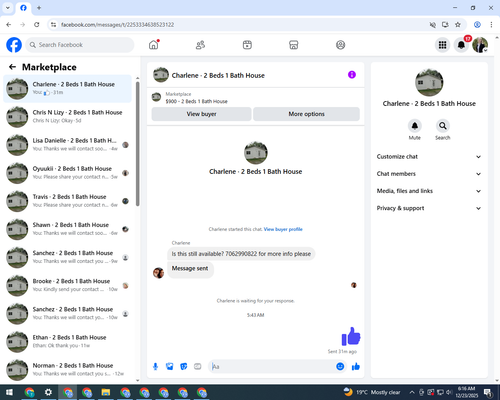Click the listing thumbnail beside $900 listing
500x400 pixels.
click(156, 97)
